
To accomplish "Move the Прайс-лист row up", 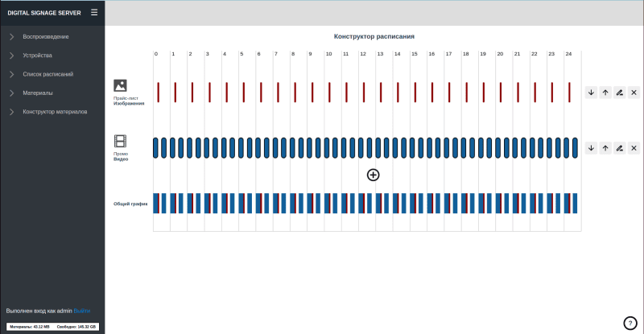I will click(605, 93).
